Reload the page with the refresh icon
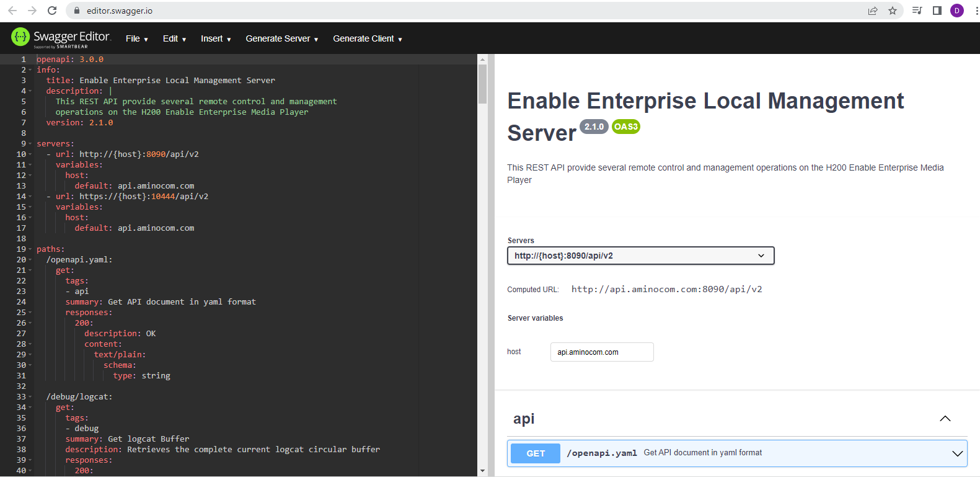 52,11
